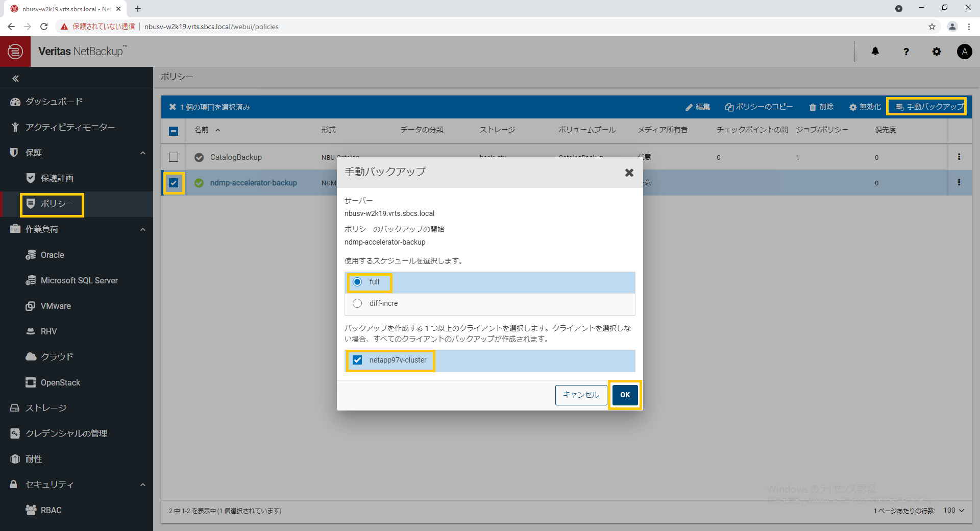Click the not-secure warning icon

click(64, 27)
